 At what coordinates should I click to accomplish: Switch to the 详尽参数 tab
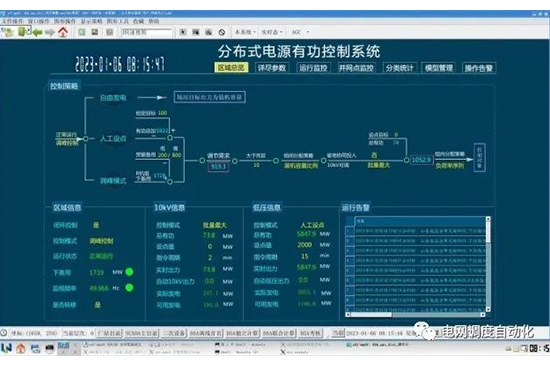[x=272, y=68]
